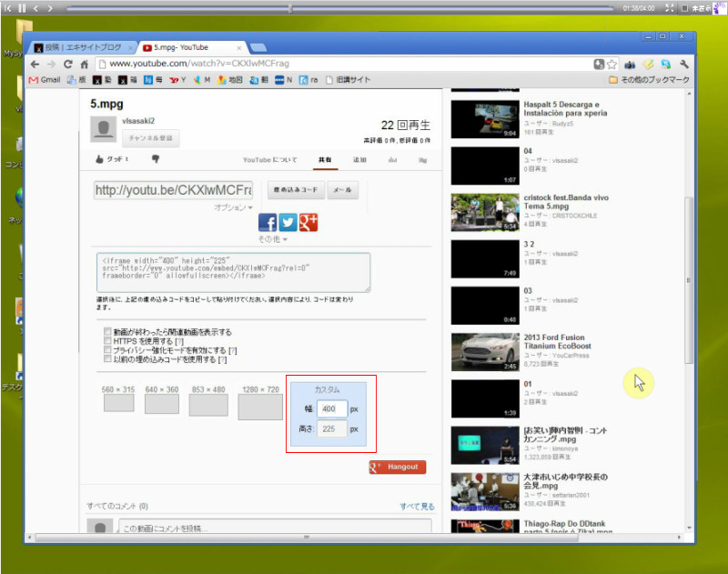
Task: Switch to the 投稿 エキサイトブログ tab
Action: click(x=83, y=47)
